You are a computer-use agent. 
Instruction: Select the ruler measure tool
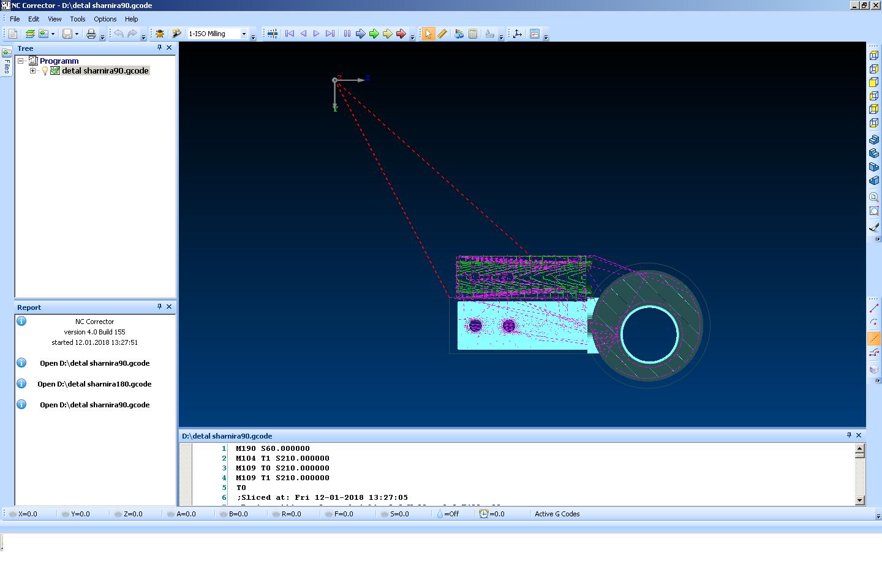click(442, 34)
